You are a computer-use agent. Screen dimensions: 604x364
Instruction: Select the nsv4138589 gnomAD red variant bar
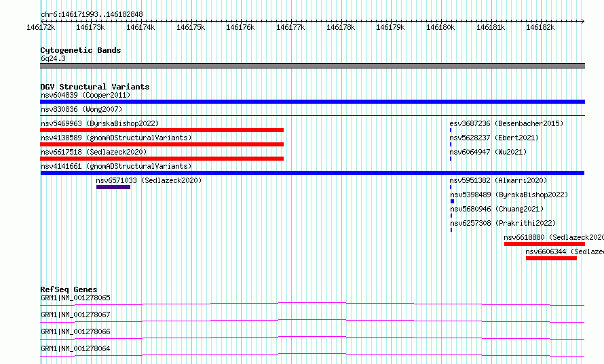click(162, 144)
